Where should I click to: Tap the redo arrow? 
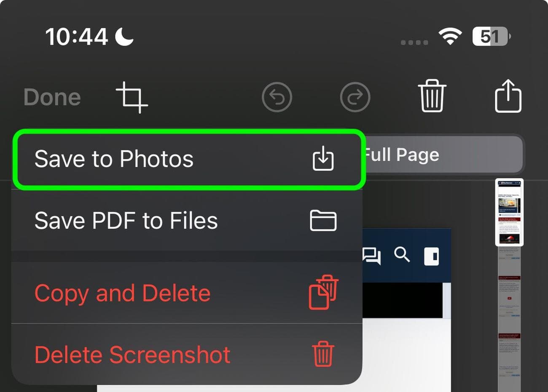click(x=355, y=97)
